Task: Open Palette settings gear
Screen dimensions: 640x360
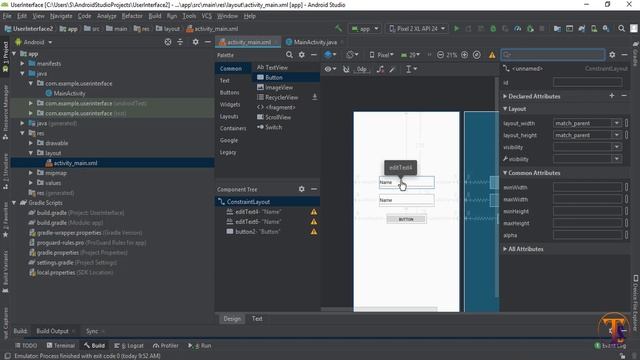Action: coord(302,55)
